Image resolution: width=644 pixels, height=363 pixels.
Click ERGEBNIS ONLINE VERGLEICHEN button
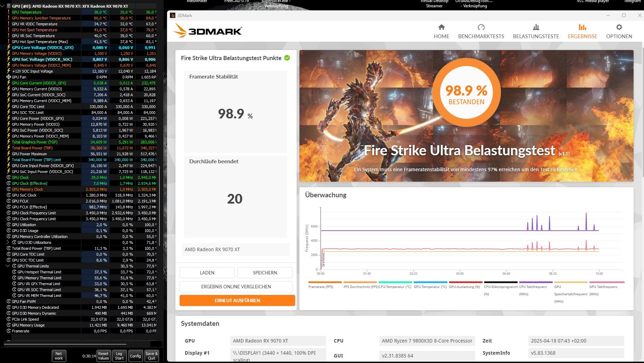point(236,287)
